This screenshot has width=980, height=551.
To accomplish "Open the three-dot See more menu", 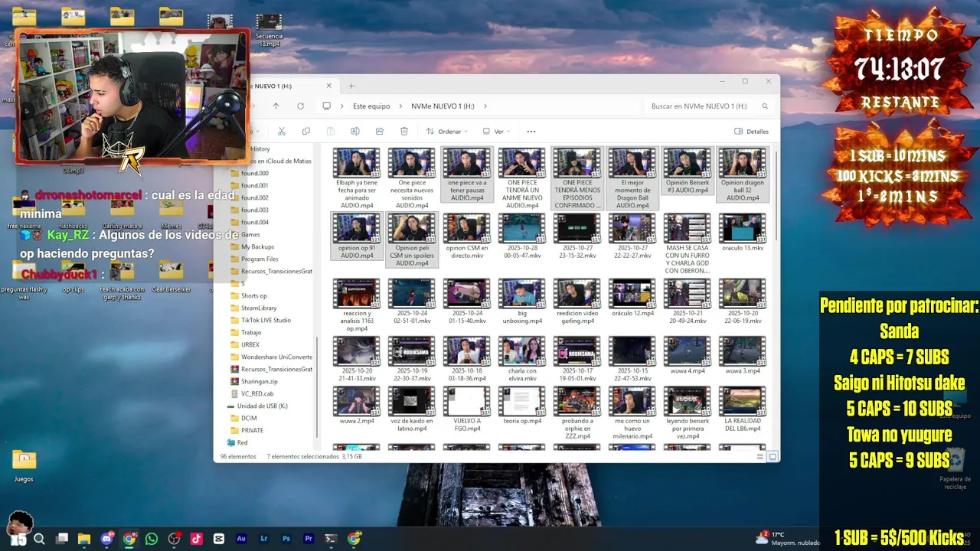I will click(x=531, y=131).
